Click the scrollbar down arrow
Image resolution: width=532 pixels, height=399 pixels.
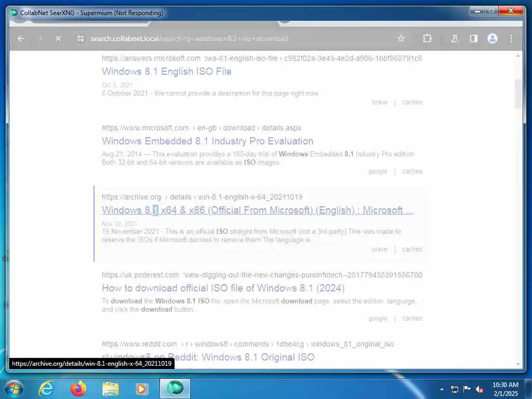tap(518, 364)
